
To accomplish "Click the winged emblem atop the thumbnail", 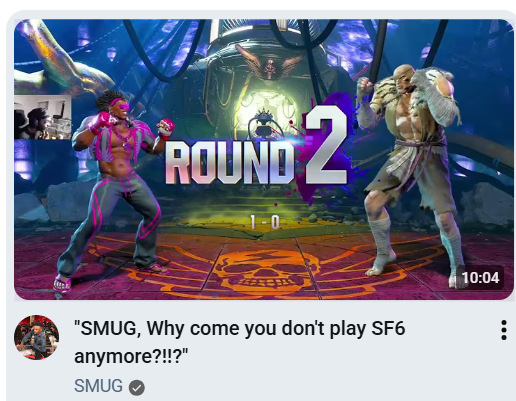I will pos(269,64).
